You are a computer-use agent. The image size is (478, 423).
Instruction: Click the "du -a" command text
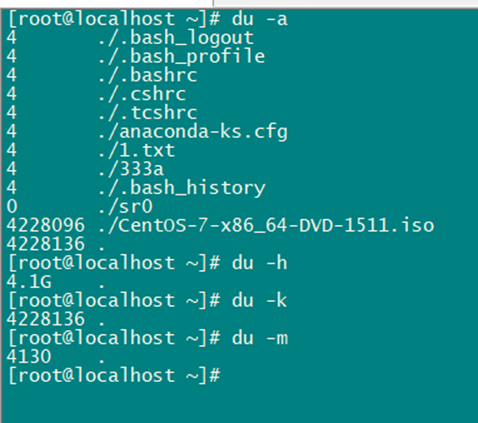(259, 19)
